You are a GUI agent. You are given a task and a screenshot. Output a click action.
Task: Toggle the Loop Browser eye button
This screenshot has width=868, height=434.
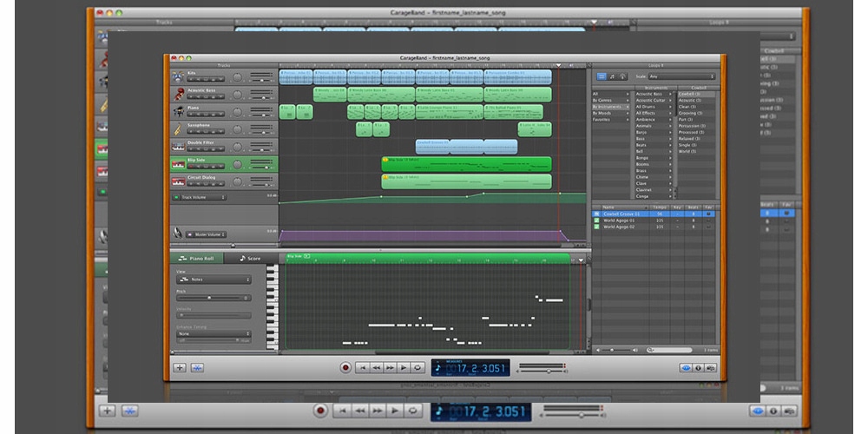tap(687, 367)
